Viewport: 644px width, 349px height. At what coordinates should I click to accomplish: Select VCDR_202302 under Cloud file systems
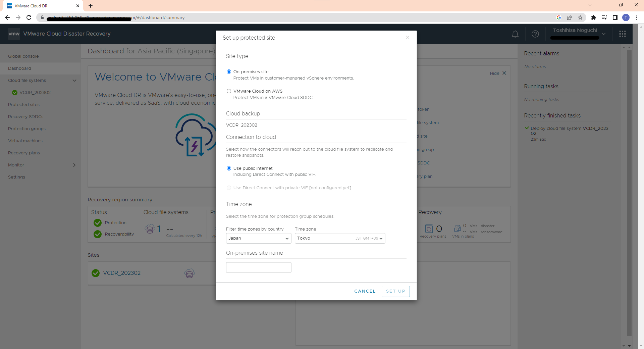pyautogui.click(x=35, y=93)
